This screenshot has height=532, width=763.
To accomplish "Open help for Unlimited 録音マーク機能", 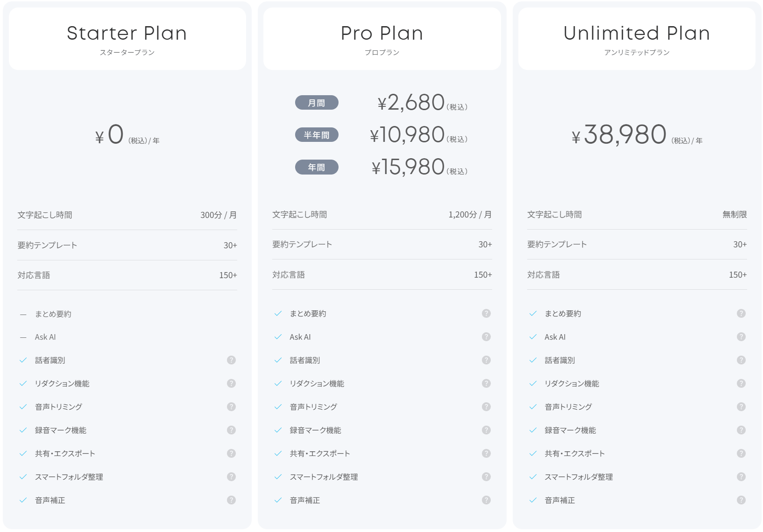I will (x=741, y=430).
